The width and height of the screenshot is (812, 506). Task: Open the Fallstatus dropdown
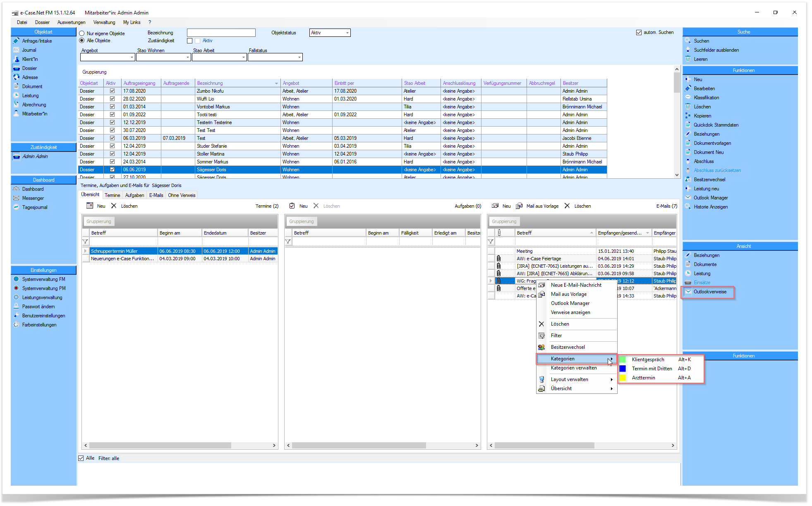pos(299,58)
